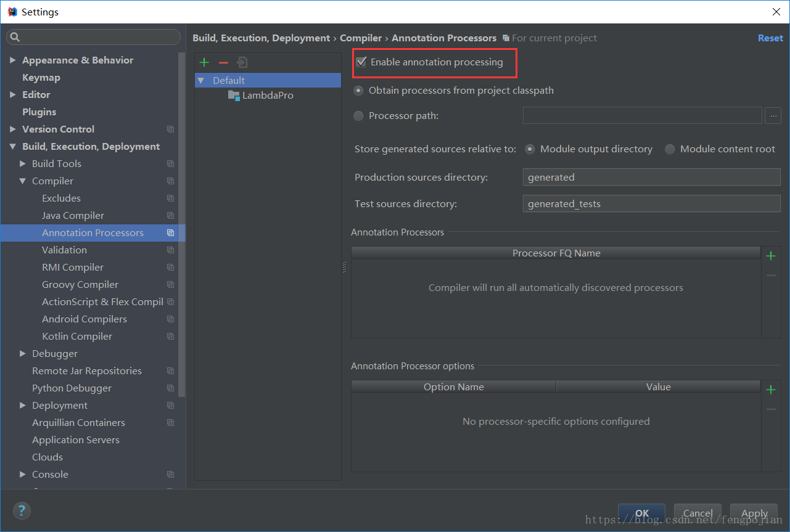Go to Kotlin Compiler settings

77,337
